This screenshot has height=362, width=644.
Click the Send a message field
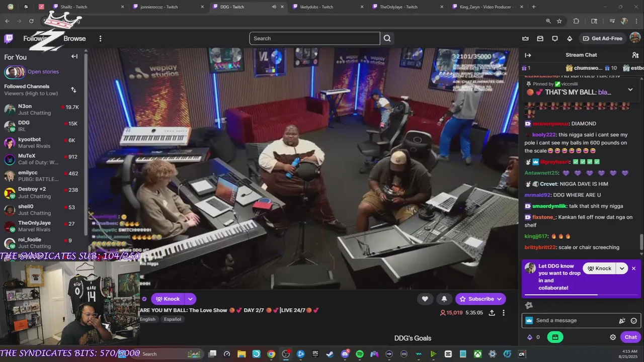[x=574, y=321]
